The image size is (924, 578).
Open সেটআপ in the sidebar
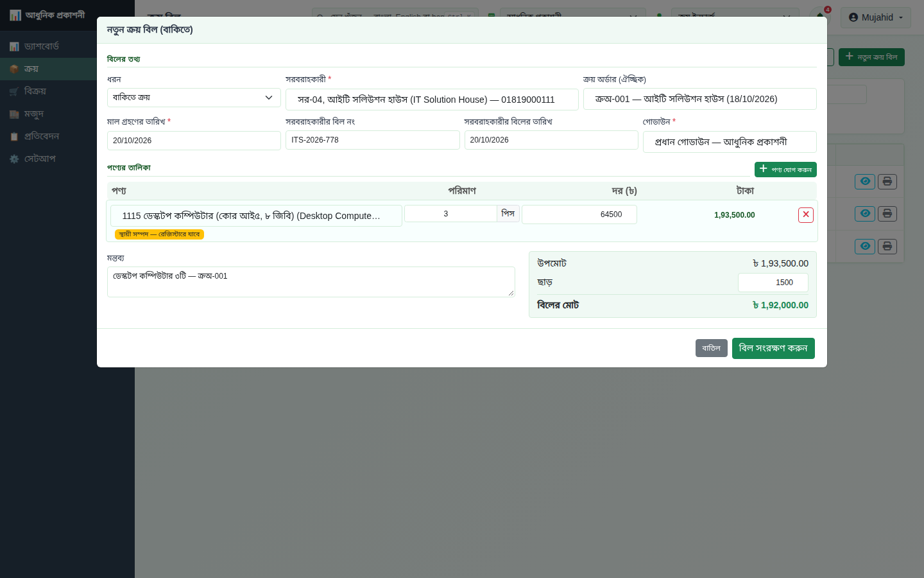point(67,159)
